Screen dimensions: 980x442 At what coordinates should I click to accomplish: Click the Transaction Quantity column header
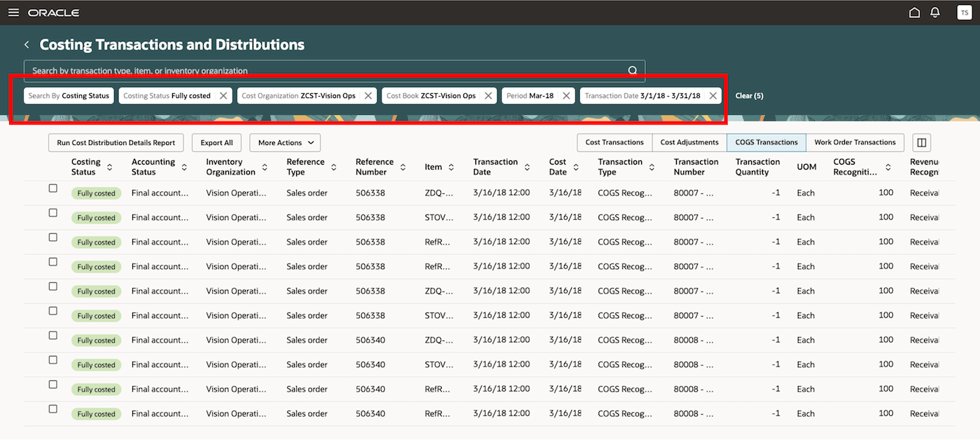757,167
